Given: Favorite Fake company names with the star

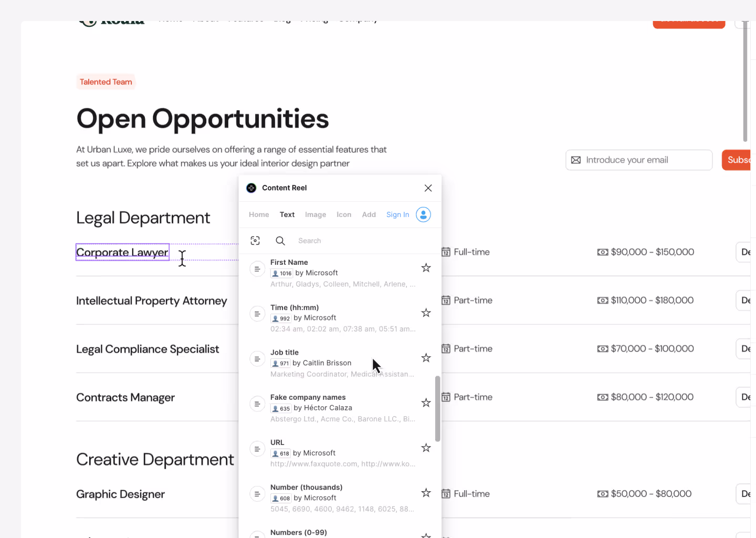Looking at the screenshot, I should click(x=426, y=403).
